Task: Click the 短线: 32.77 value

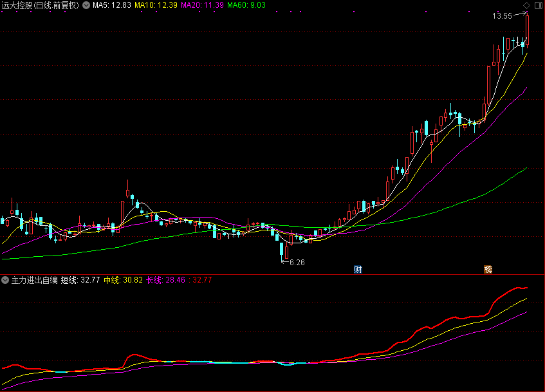Action: tap(80, 280)
